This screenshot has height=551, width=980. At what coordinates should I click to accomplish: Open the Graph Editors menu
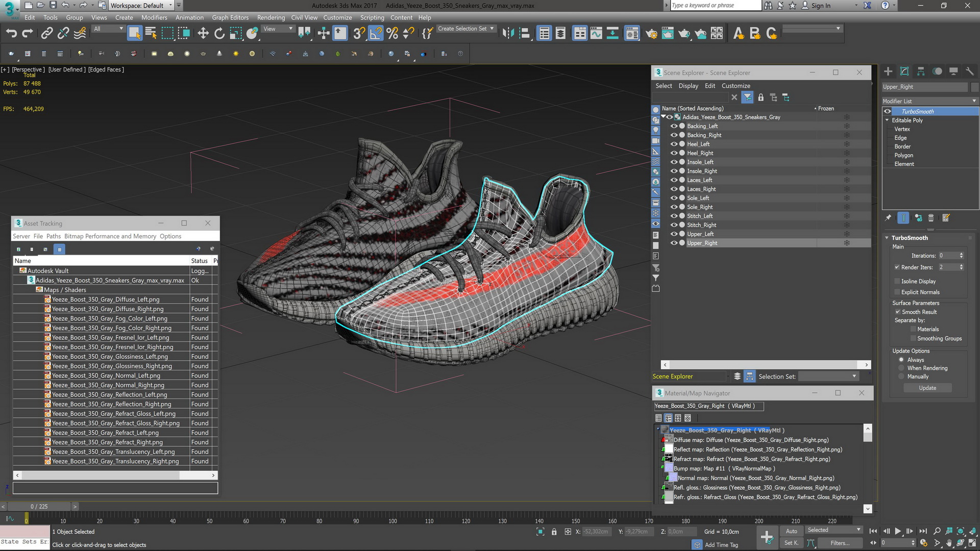click(230, 17)
